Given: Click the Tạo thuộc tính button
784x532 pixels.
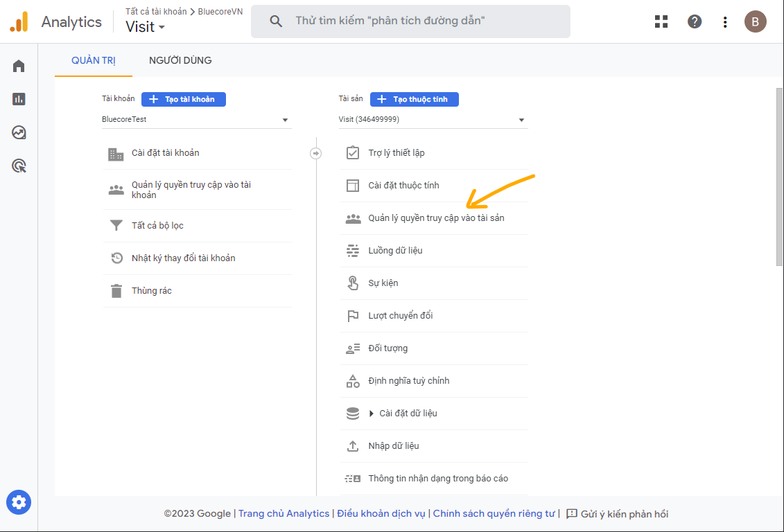Looking at the screenshot, I should (x=415, y=99).
